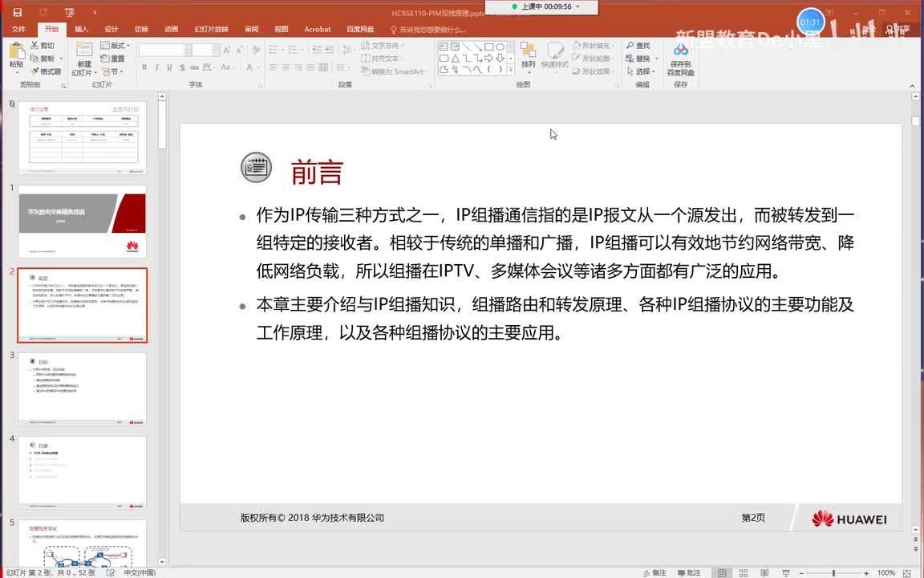Open Text Direction (文字方向) dropdown
Viewport: 924px width, 578px height.
point(383,46)
